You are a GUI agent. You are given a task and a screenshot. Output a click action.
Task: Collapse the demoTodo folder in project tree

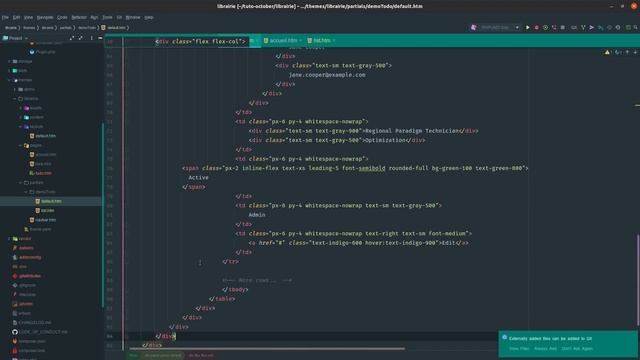coord(26,192)
